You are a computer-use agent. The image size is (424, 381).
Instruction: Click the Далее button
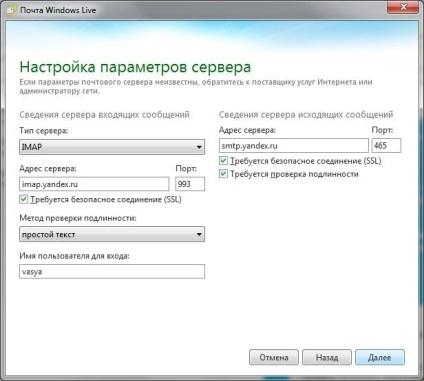380,357
